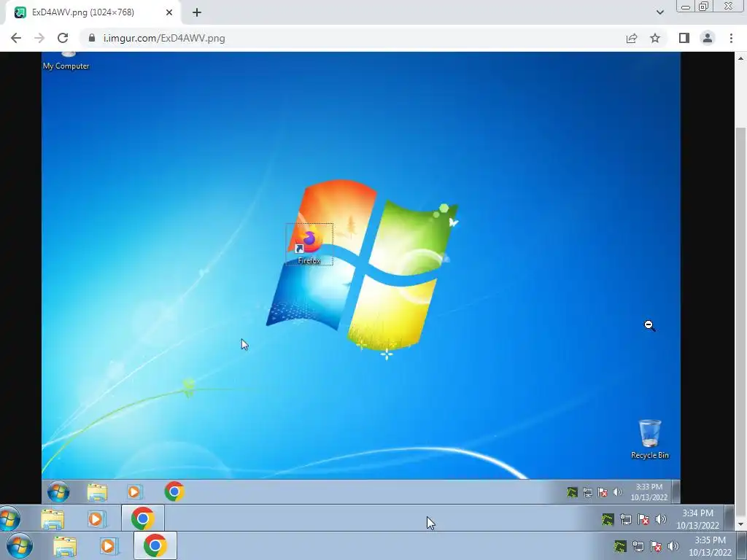The width and height of the screenshot is (747, 560).
Task: Click Action Center flag beside the 3:33 PM clock
Action: 603,492
